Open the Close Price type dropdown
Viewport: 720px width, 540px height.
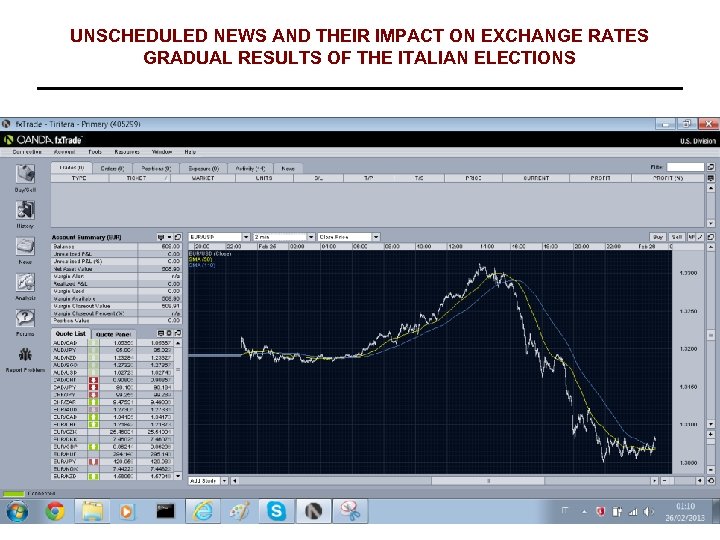click(x=376, y=237)
